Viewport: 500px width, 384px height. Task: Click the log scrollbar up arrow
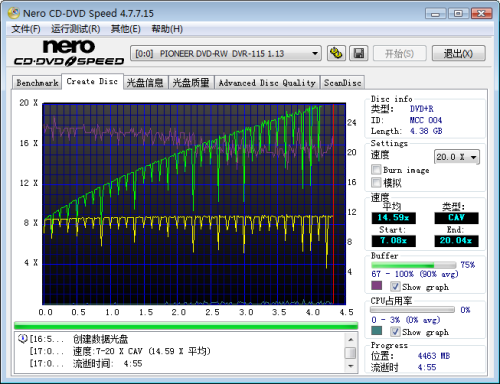pos(350,340)
